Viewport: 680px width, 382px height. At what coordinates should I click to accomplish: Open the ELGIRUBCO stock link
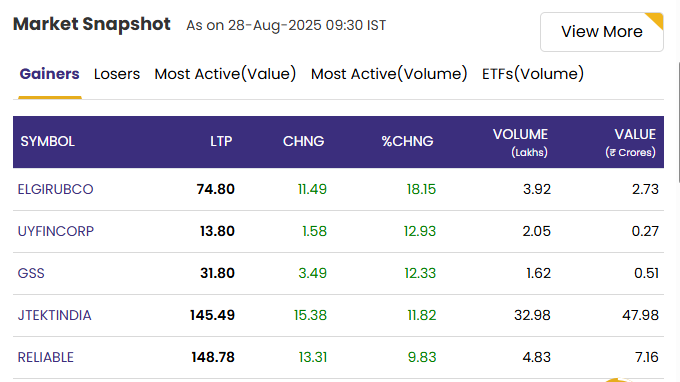coord(55,189)
